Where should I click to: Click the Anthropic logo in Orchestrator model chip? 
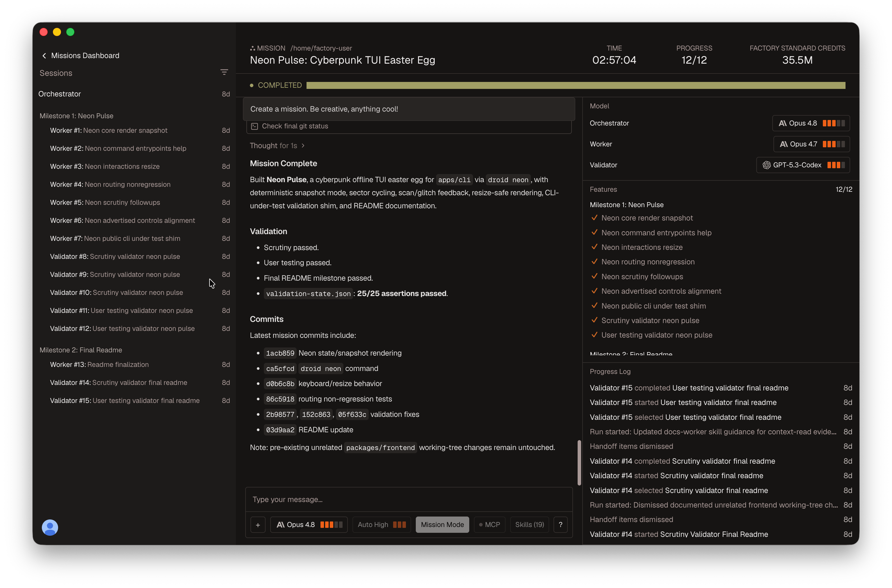click(x=782, y=123)
